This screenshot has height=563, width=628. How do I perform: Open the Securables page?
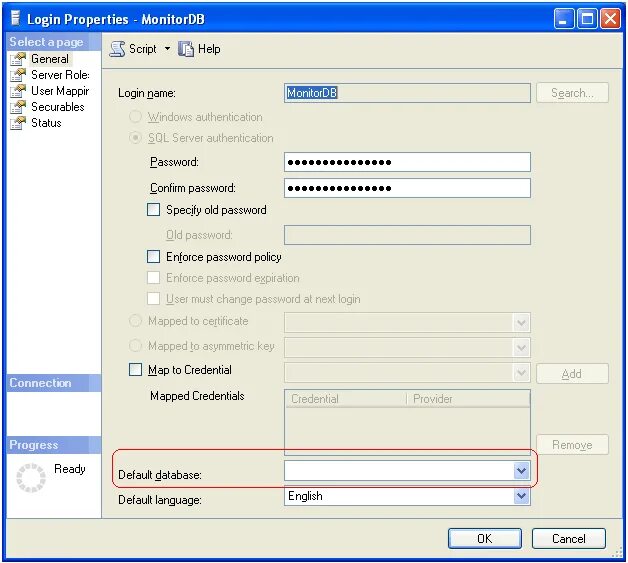(58, 107)
